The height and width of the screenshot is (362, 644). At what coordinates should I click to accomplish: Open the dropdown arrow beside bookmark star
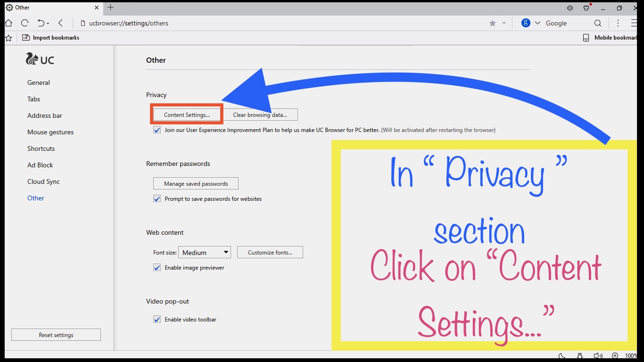(504, 23)
